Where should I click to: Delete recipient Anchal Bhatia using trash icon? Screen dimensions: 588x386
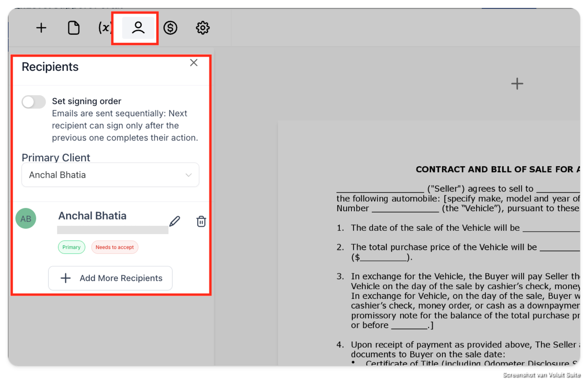[201, 221]
